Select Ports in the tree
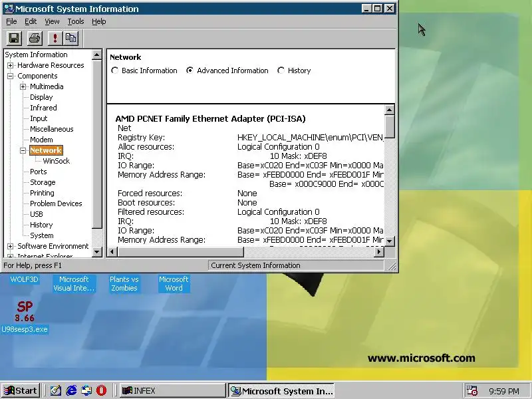This screenshot has width=532, height=399. point(39,172)
